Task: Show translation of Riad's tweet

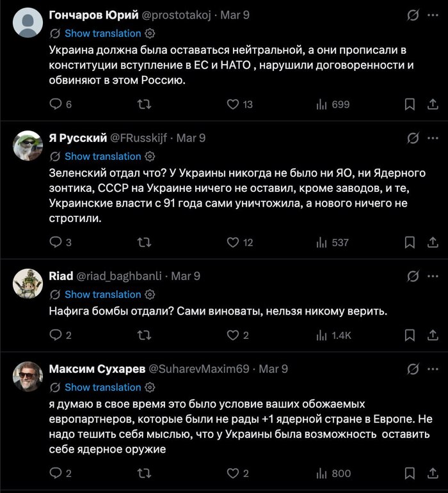Action: (102, 294)
